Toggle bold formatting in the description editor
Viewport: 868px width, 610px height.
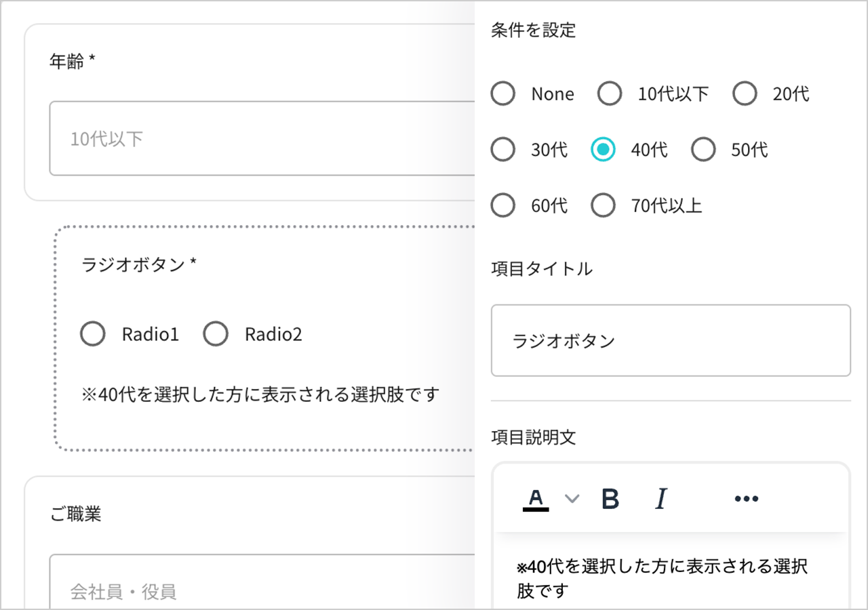click(610, 498)
